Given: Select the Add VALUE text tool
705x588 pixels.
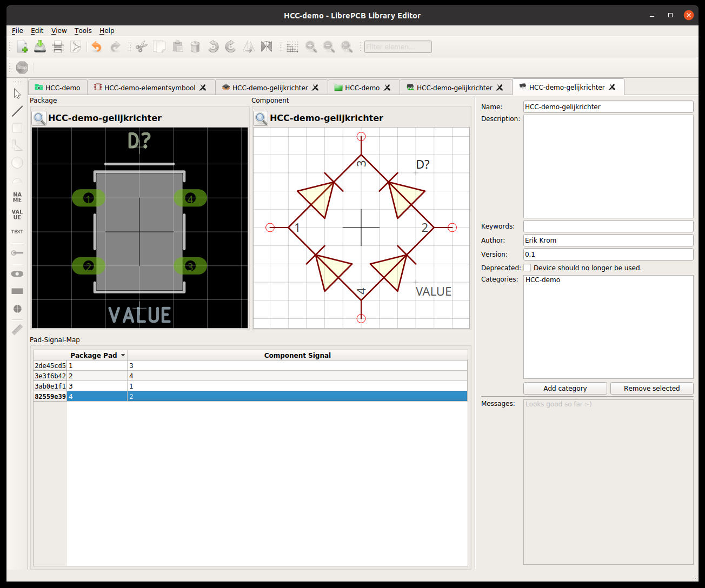Looking at the screenshot, I should [x=17, y=215].
